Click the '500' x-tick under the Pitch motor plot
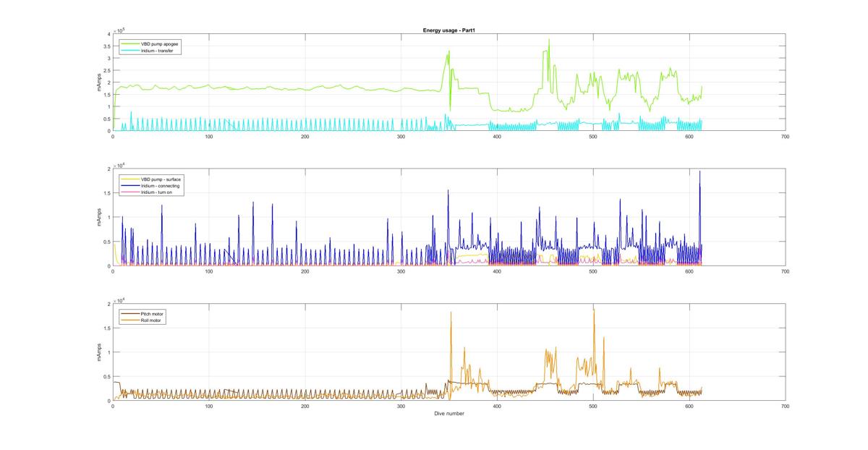The width and height of the screenshot is (868, 450). (592, 407)
